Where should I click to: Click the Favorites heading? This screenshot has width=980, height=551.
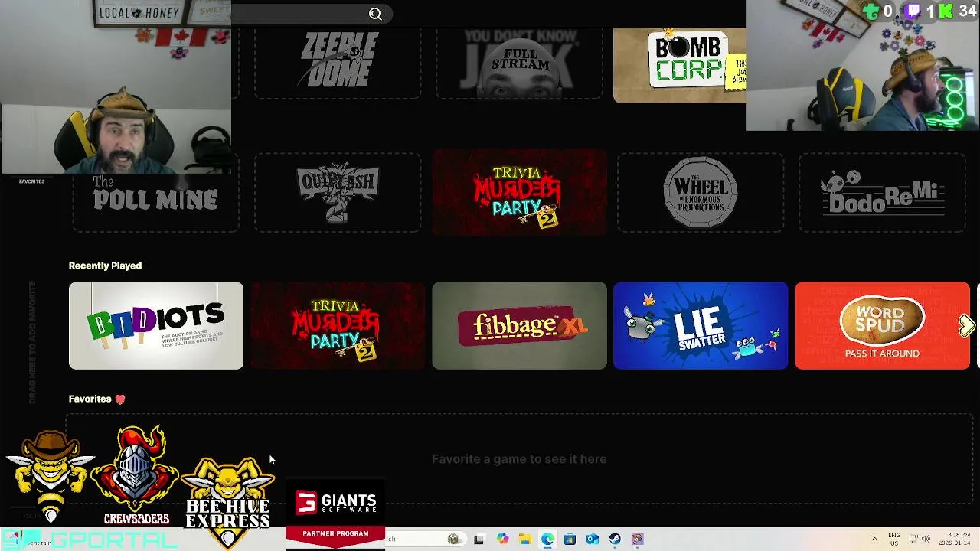[x=90, y=399]
